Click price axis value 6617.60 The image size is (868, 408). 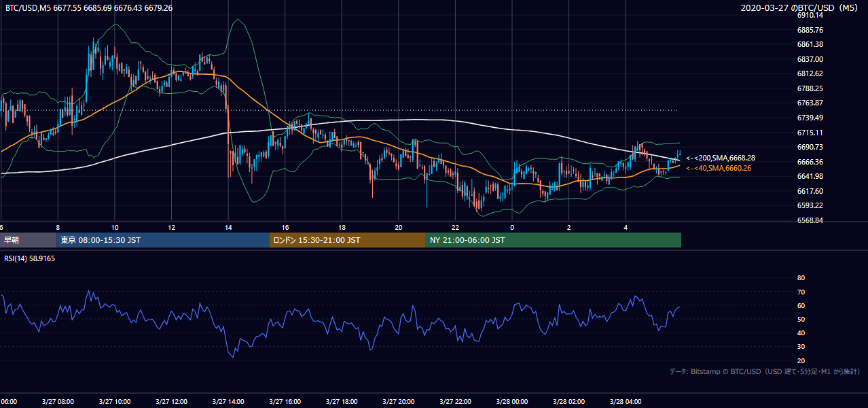tap(810, 191)
